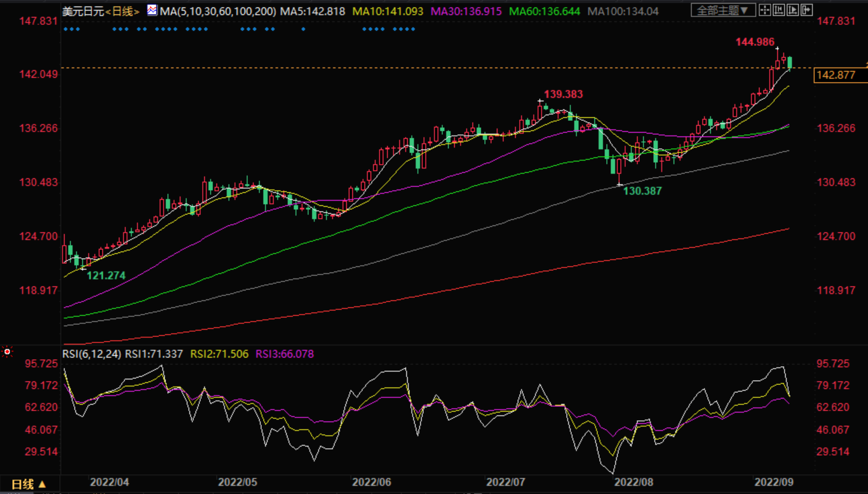Click the crosshair cursor icon in top toolbar
This screenshot has height=494, width=868.
765,10
